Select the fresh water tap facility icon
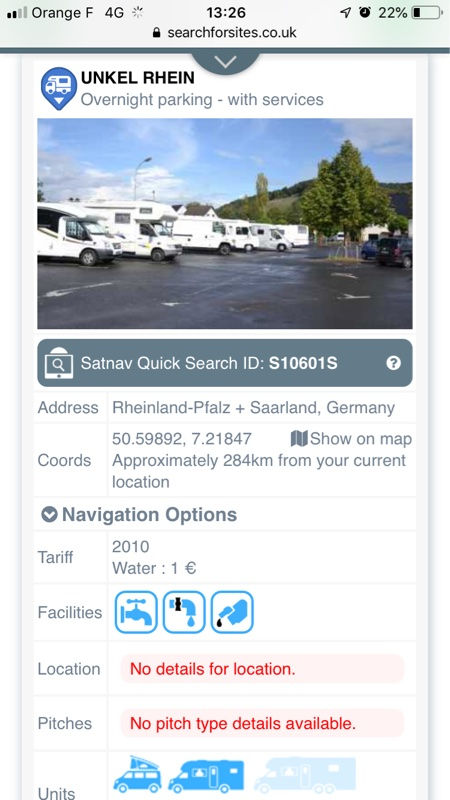Image resolution: width=450 pixels, height=800 pixels. [x=136, y=612]
